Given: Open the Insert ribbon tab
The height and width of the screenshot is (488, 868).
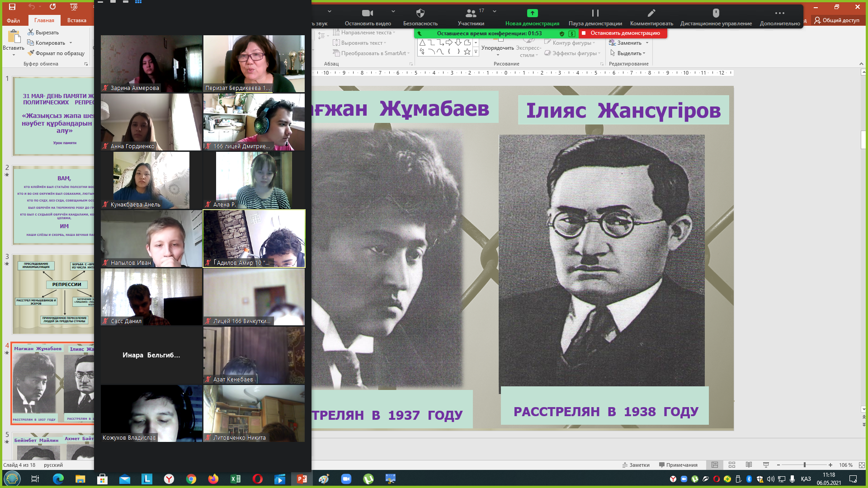Looking at the screenshot, I should pos(76,20).
